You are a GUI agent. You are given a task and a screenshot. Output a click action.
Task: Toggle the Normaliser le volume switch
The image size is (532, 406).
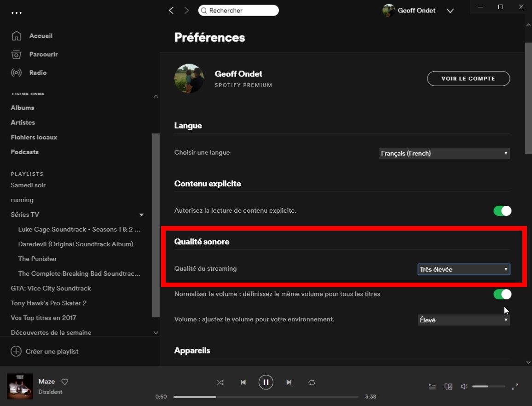(x=502, y=294)
